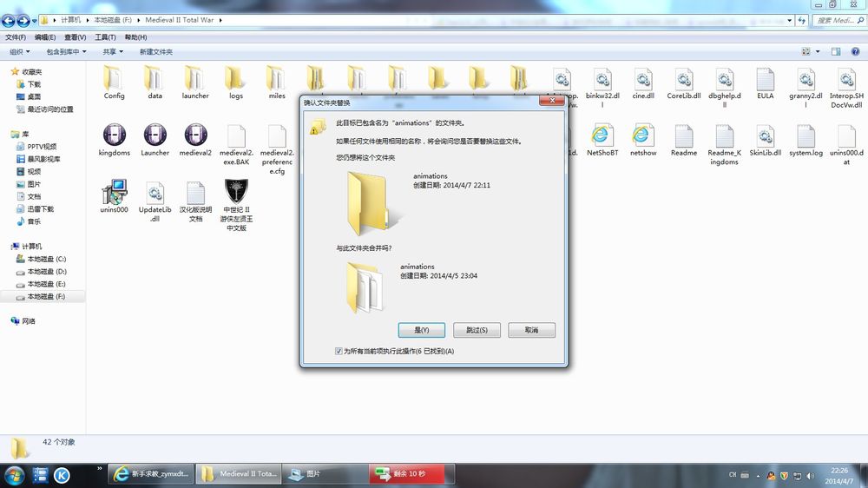Focus the search box in Explorer

point(838,20)
